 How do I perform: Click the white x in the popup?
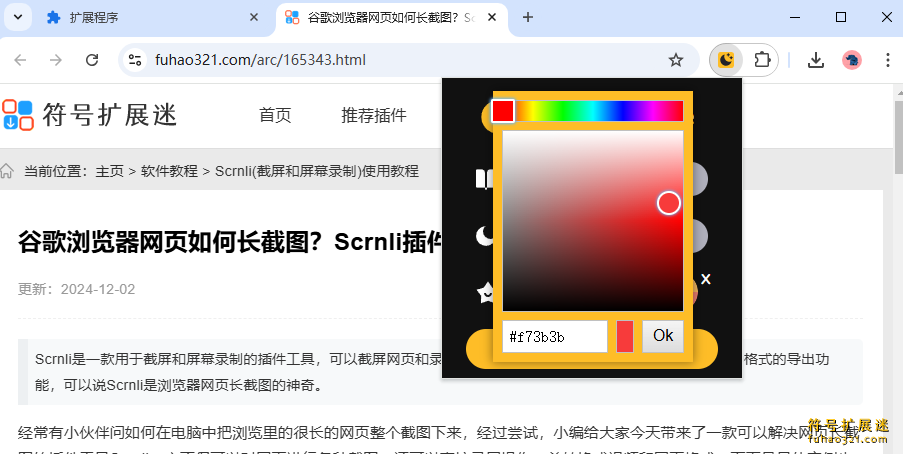pos(705,279)
